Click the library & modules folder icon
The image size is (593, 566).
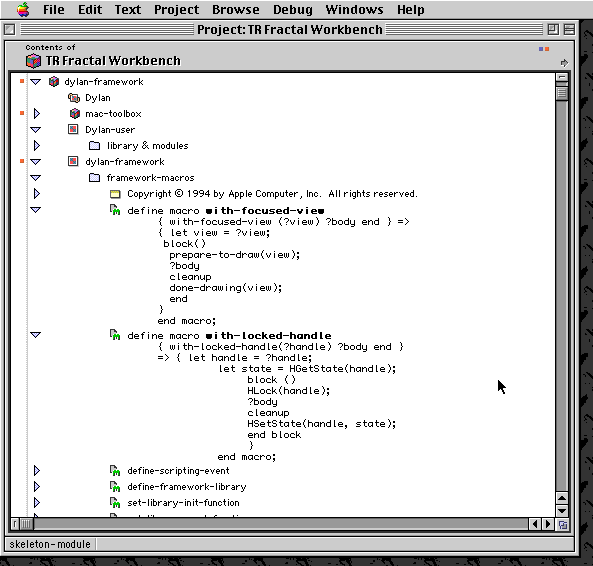pos(94,146)
